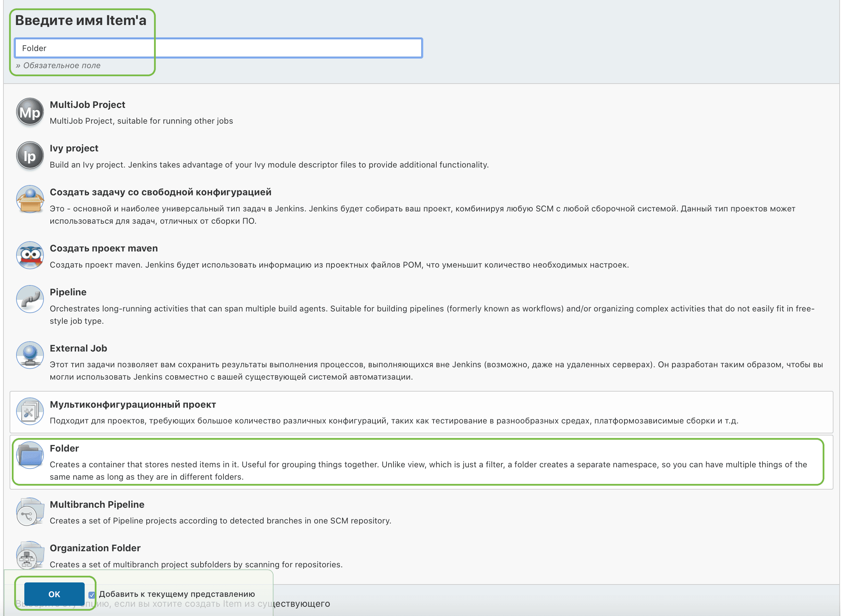The image size is (841, 616).
Task: Click the Multibranch Pipeline icon
Action: click(x=30, y=512)
